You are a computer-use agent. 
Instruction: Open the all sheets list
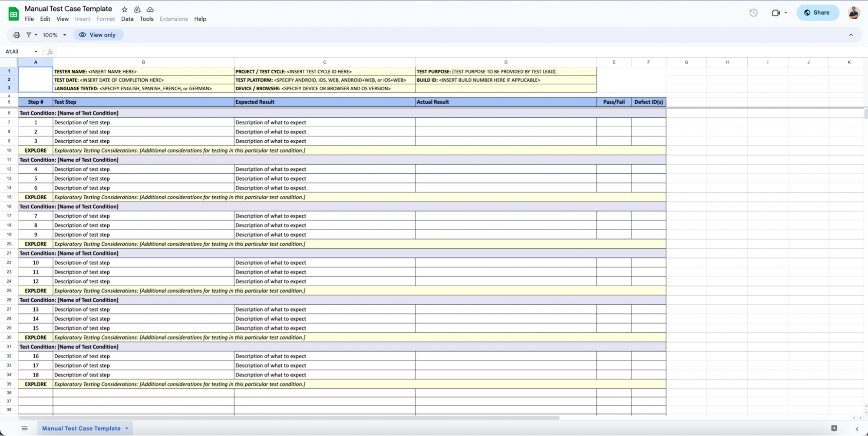coord(24,428)
